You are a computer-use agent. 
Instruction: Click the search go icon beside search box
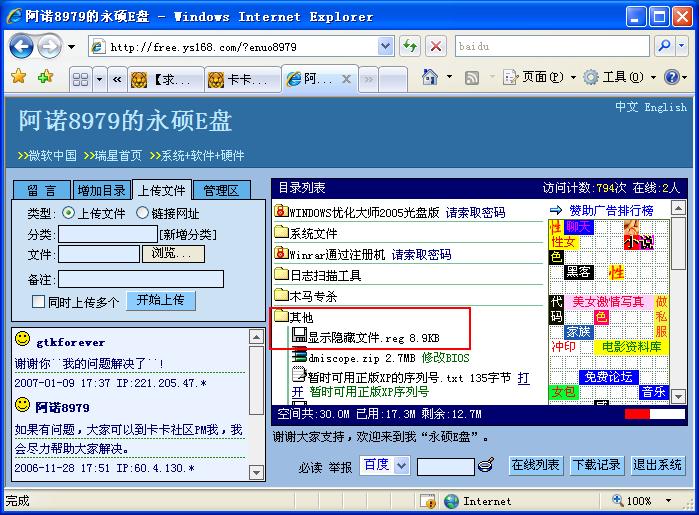pos(485,465)
